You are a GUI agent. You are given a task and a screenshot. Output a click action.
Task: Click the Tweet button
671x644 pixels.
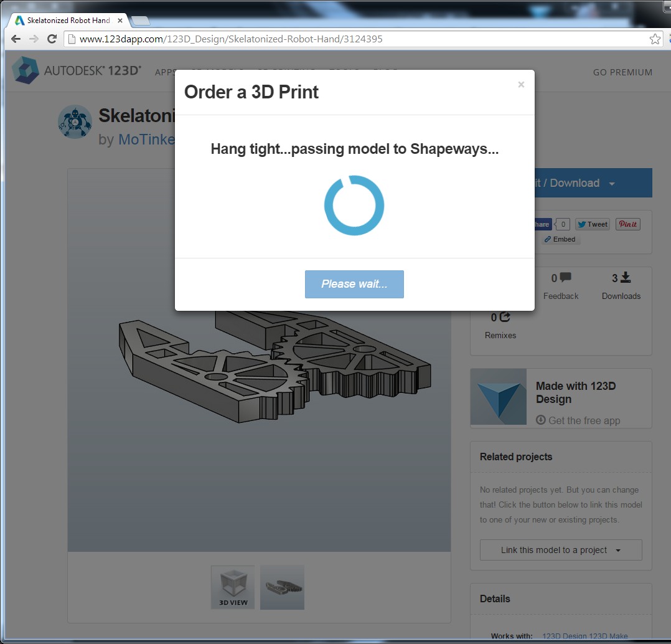[x=593, y=224]
